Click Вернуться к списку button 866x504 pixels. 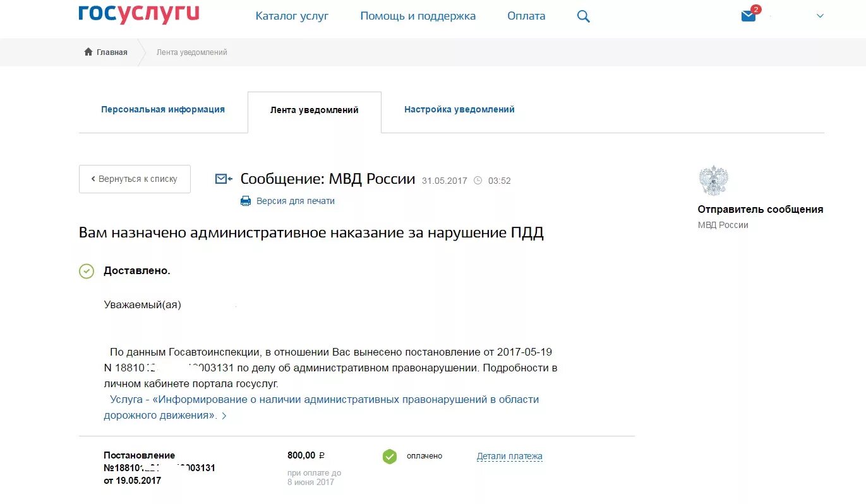coord(135,179)
